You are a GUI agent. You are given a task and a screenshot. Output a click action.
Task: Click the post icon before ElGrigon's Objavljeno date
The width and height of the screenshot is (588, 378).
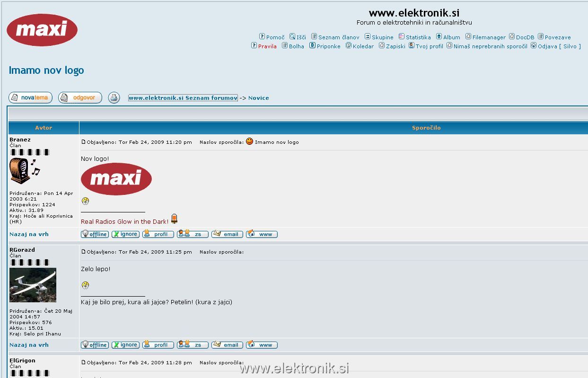[84, 362]
